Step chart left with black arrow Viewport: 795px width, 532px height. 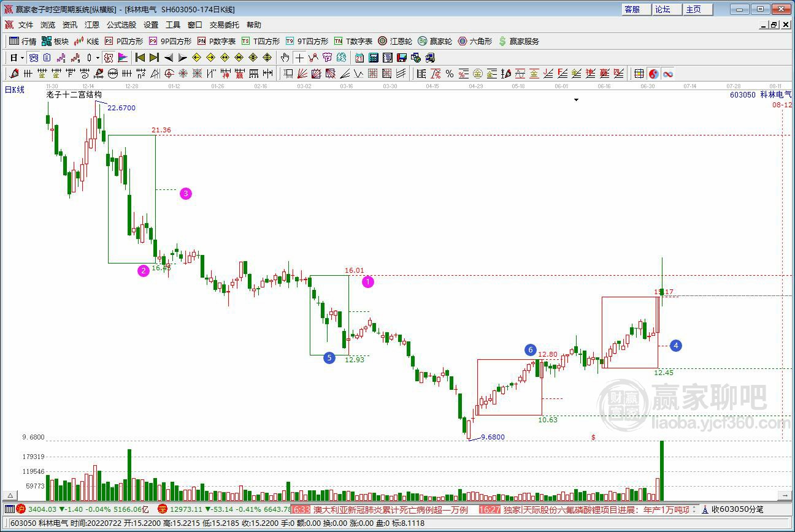click(x=168, y=58)
